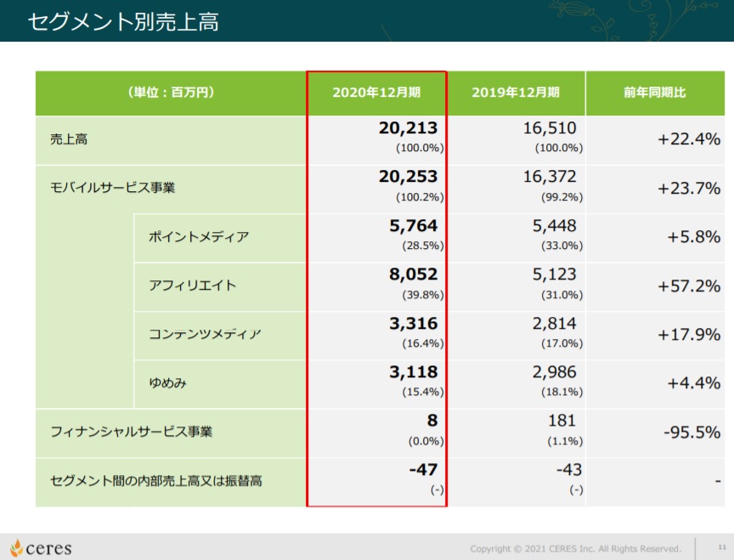Click the 2020年12月期 column header
The width and height of the screenshot is (734, 560).
[379, 92]
